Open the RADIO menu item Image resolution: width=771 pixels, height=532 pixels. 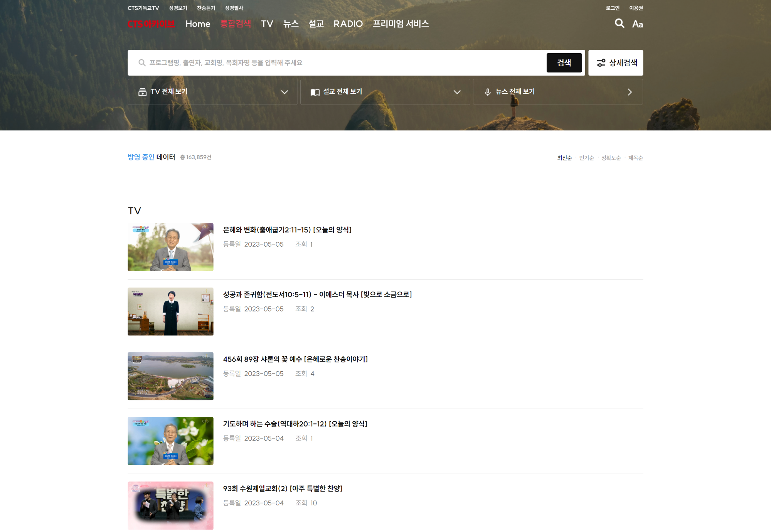click(x=348, y=24)
